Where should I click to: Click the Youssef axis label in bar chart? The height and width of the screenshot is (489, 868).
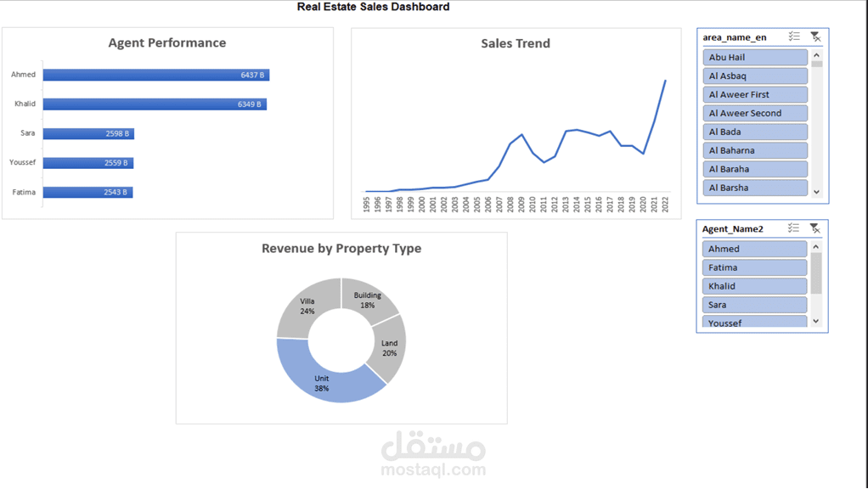click(x=22, y=162)
